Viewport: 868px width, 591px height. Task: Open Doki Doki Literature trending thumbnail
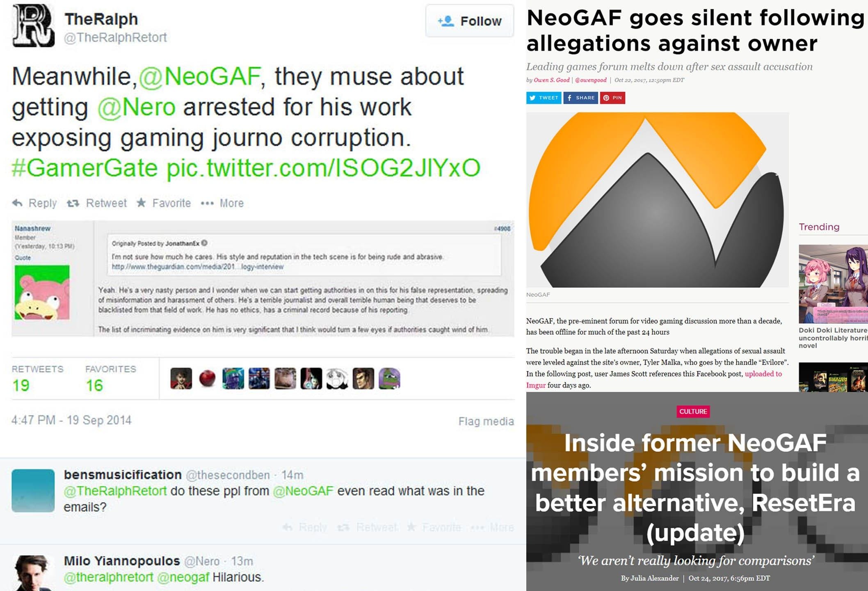point(833,284)
